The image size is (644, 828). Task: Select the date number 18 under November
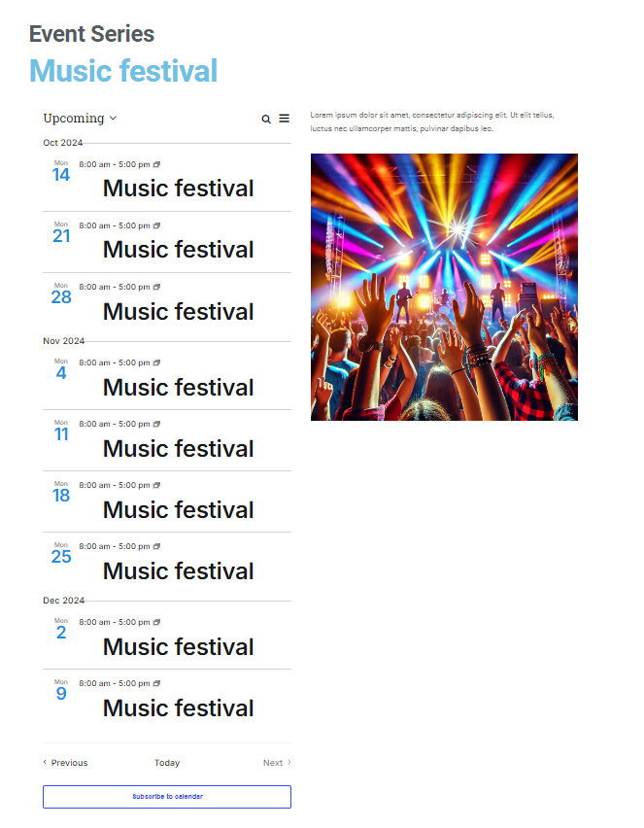tap(61, 496)
